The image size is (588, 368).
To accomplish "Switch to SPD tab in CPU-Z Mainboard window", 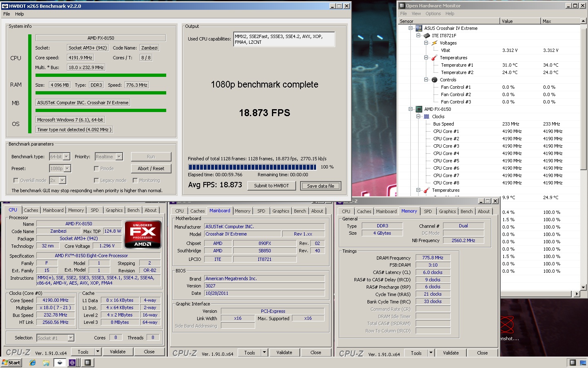I will pos(261,211).
